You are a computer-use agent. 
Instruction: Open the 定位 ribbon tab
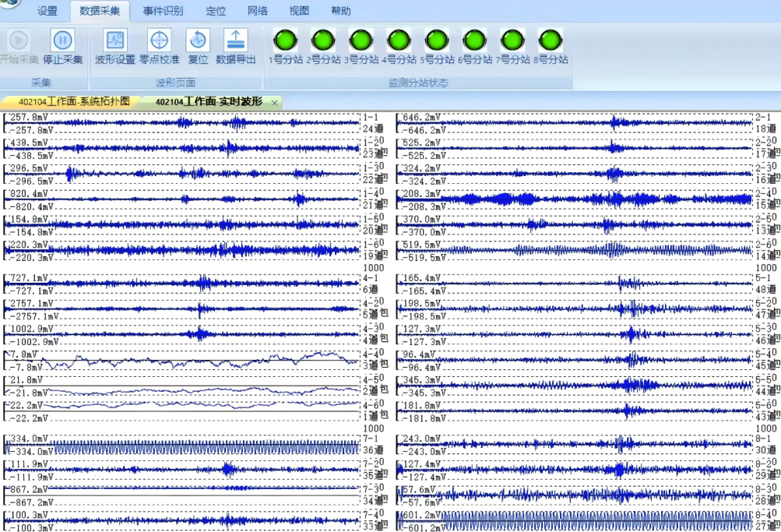216,11
